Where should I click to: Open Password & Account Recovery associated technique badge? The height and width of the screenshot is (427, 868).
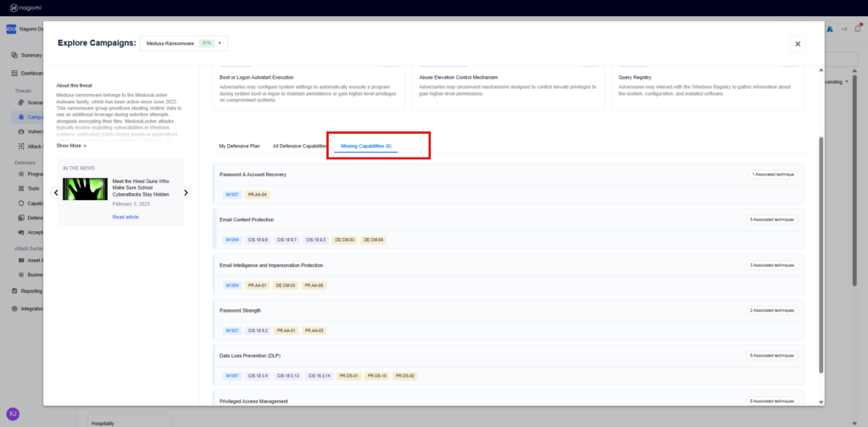[773, 175]
